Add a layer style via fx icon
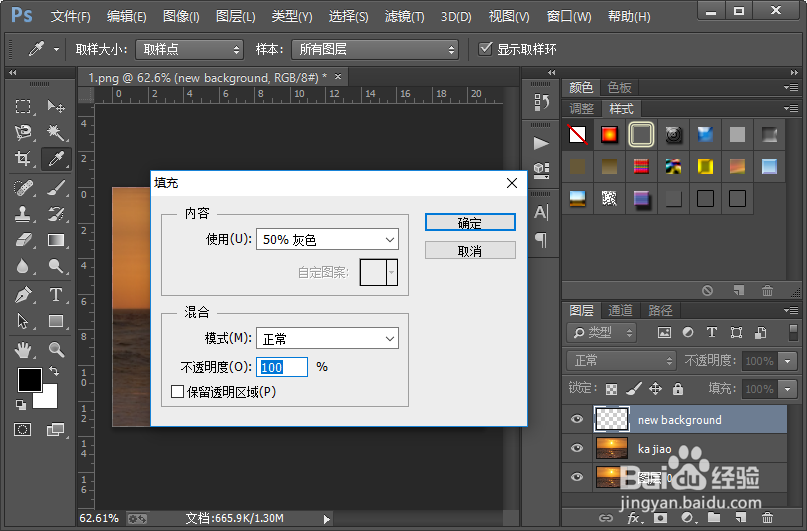The width and height of the screenshot is (807, 531). pyautogui.click(x=633, y=518)
